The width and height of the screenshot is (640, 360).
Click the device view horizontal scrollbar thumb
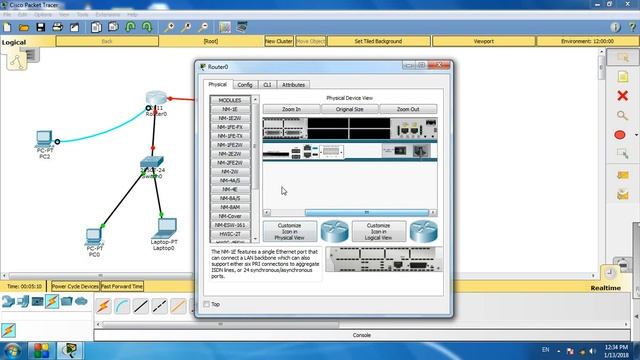[367, 213]
